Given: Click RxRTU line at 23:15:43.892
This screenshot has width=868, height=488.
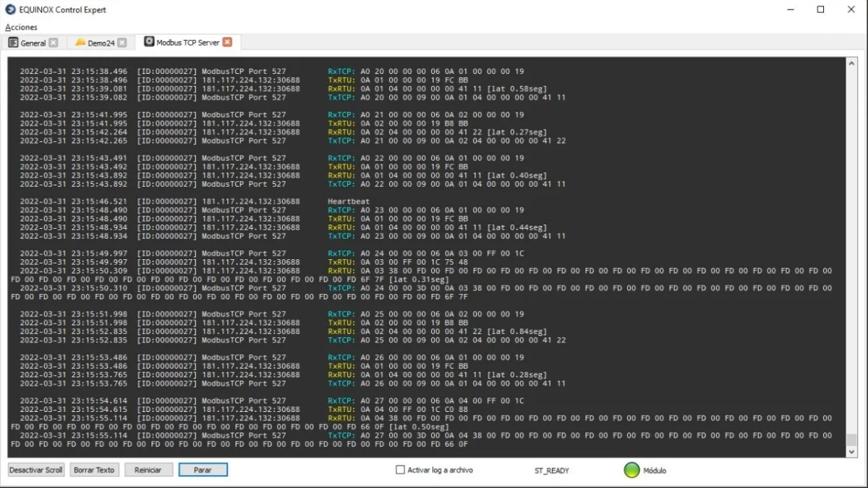Looking at the screenshot, I should [x=284, y=175].
